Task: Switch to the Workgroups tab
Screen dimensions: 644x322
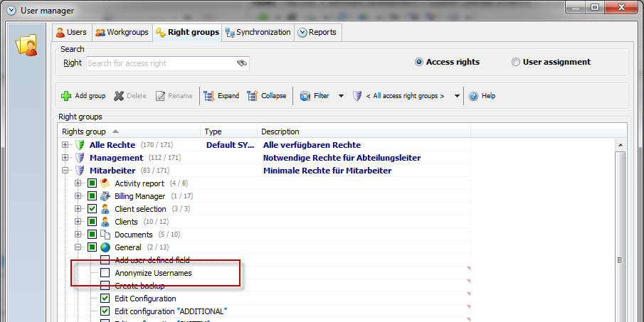Action: coord(122,33)
